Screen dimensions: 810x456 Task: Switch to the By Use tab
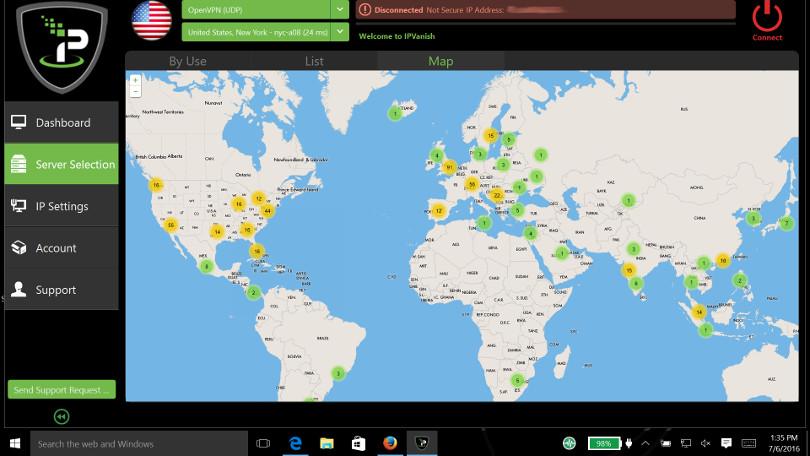[x=187, y=61]
